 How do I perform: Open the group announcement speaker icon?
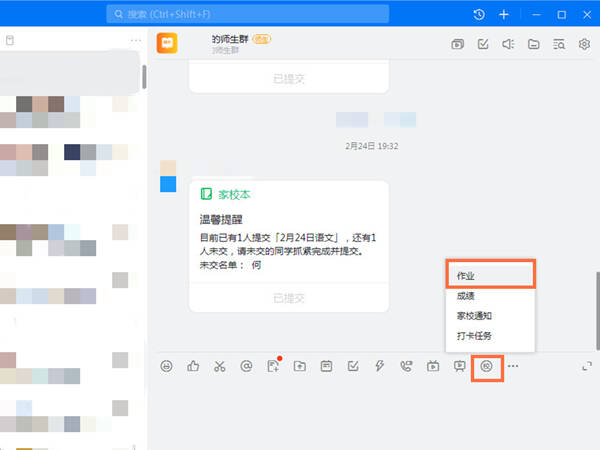pyautogui.click(x=508, y=44)
